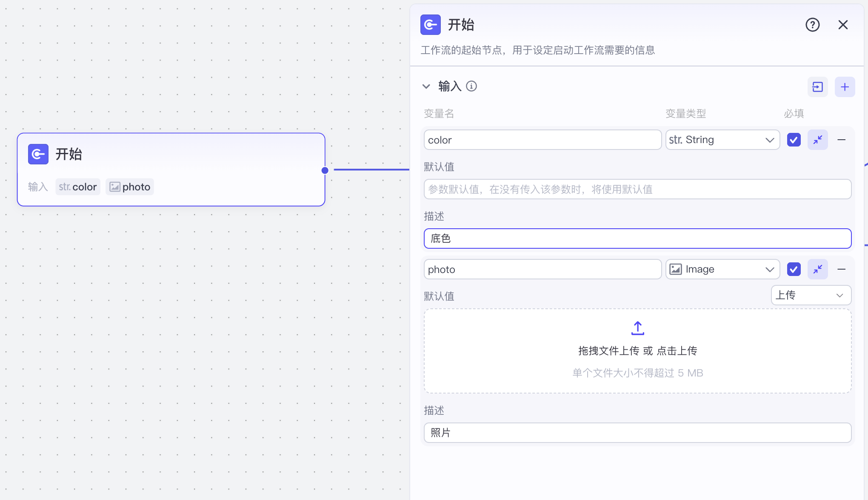Open the String variable type dropdown
868x500 pixels.
point(722,140)
